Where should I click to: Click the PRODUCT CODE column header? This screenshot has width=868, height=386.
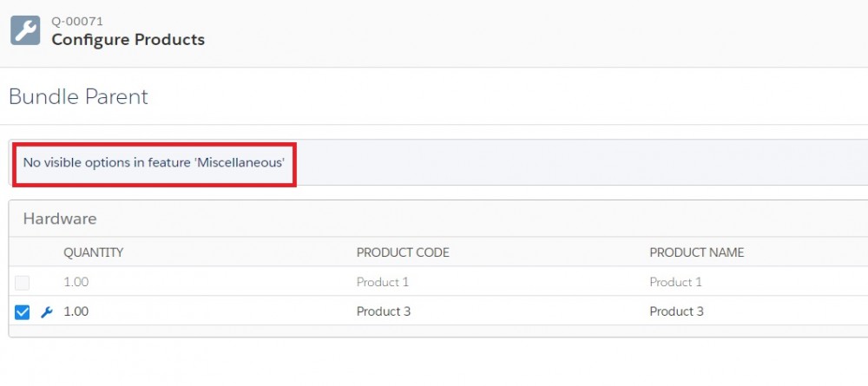pyautogui.click(x=403, y=252)
